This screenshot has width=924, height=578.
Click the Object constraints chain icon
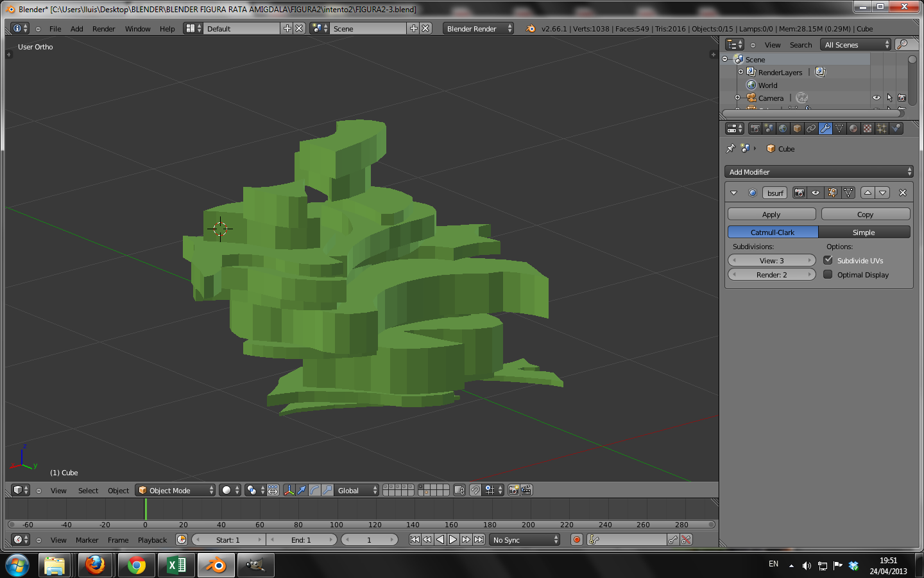point(811,128)
